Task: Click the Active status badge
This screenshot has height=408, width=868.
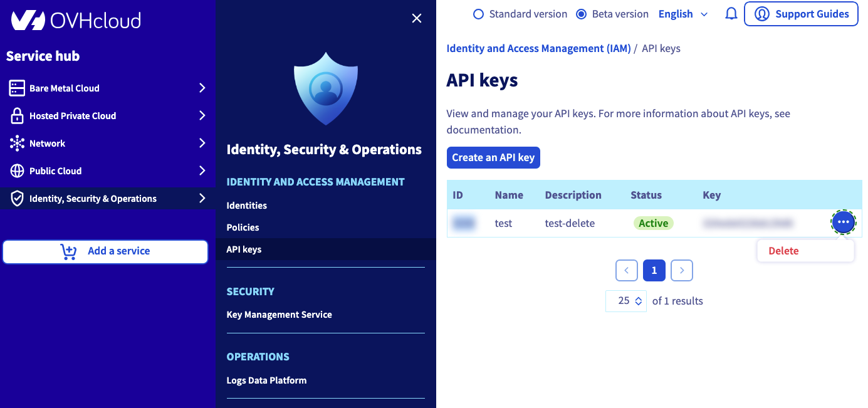Action: coord(654,223)
